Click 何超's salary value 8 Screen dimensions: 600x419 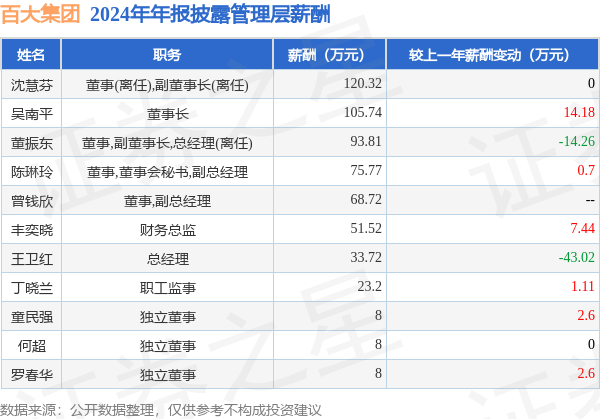(378, 344)
